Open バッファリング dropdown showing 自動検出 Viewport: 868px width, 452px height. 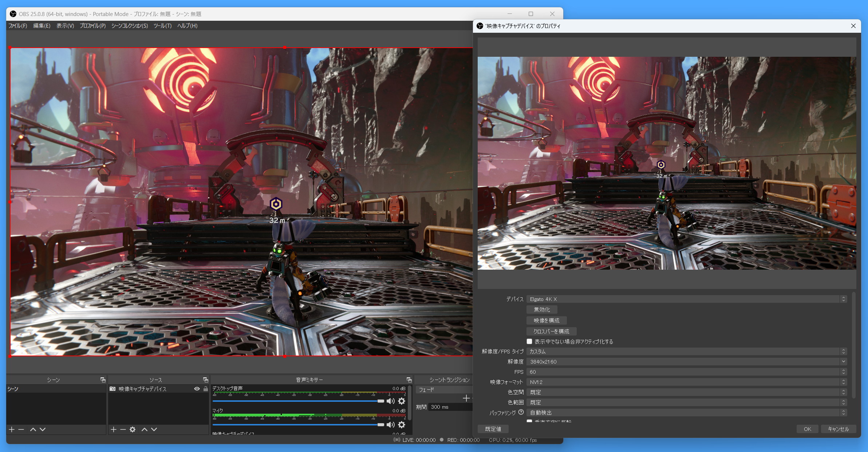pyautogui.click(x=687, y=413)
